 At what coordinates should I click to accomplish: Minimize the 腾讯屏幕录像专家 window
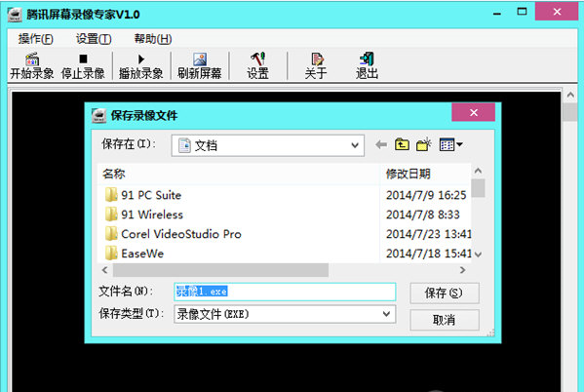pos(497,14)
